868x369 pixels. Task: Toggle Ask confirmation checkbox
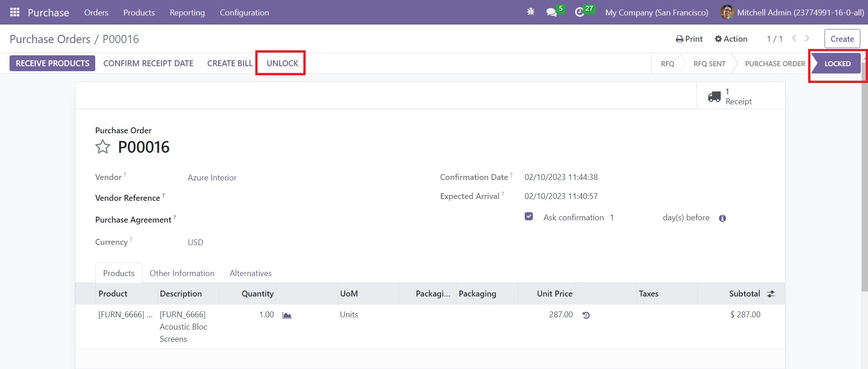529,216
